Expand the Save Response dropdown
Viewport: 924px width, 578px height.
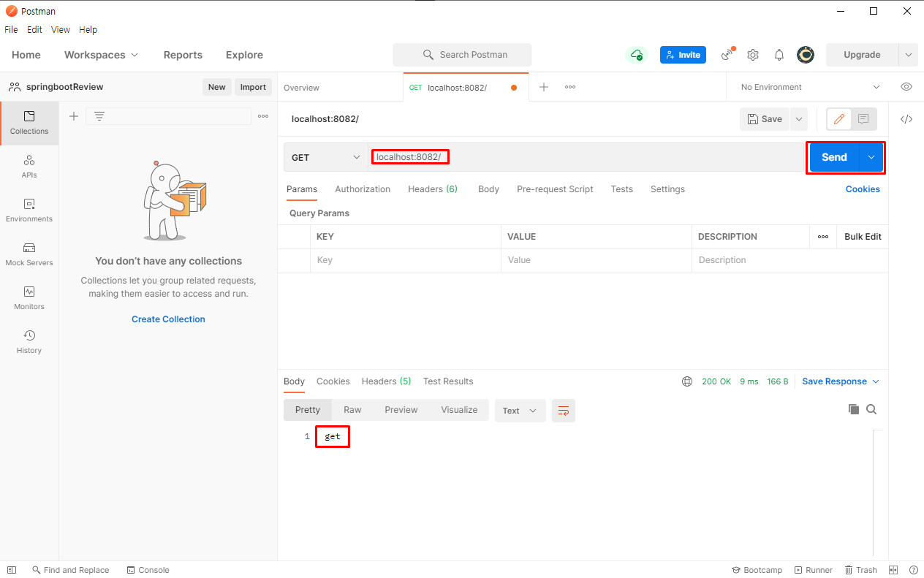841,381
